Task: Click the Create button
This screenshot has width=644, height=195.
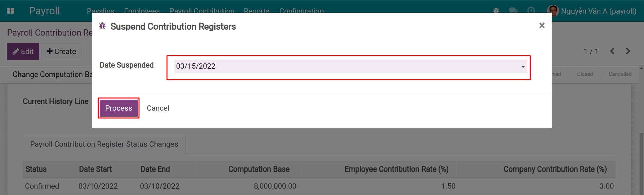Action: [x=61, y=51]
